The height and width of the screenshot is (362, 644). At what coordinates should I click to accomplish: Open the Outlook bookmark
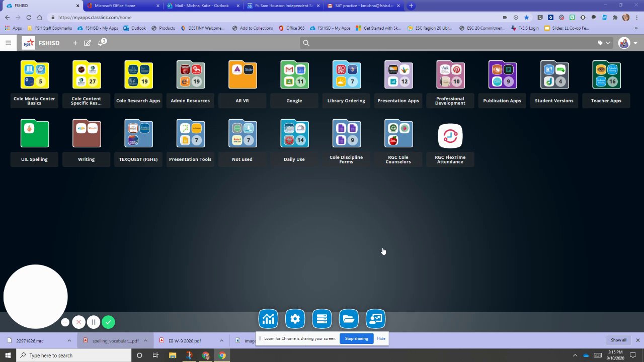pyautogui.click(x=134, y=28)
